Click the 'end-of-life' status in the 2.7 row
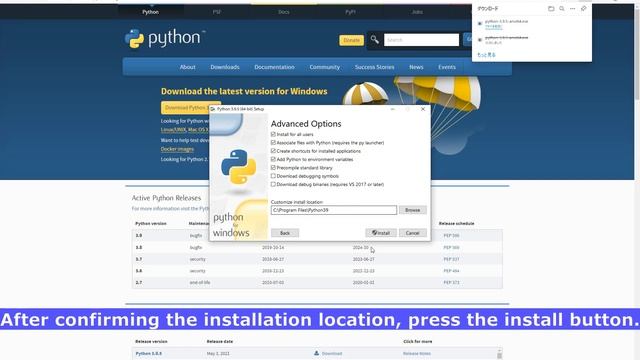640x360 pixels. point(200,282)
